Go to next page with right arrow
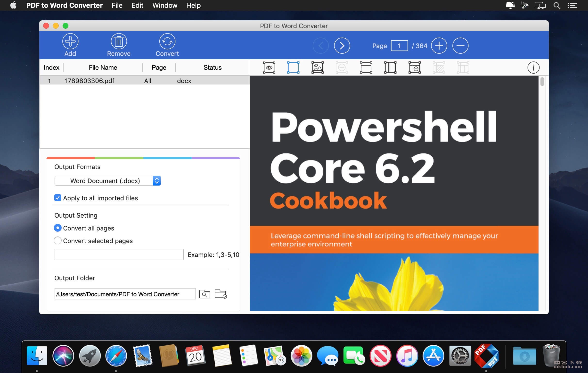The image size is (588, 373). click(342, 46)
